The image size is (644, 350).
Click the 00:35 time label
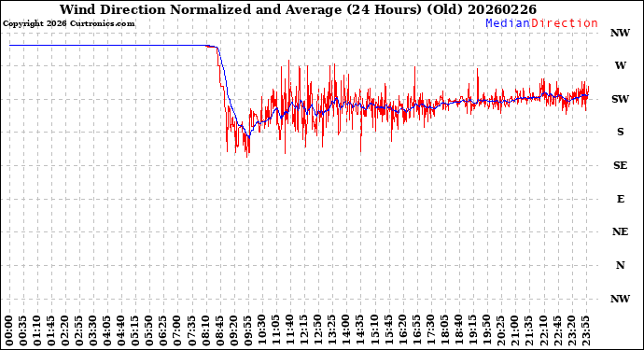tap(23, 330)
